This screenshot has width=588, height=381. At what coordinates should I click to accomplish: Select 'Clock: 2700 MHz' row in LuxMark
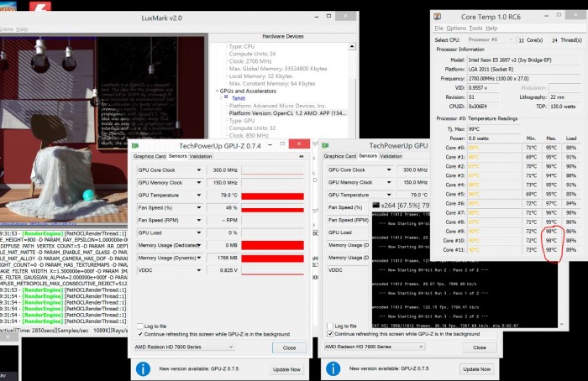(250, 61)
